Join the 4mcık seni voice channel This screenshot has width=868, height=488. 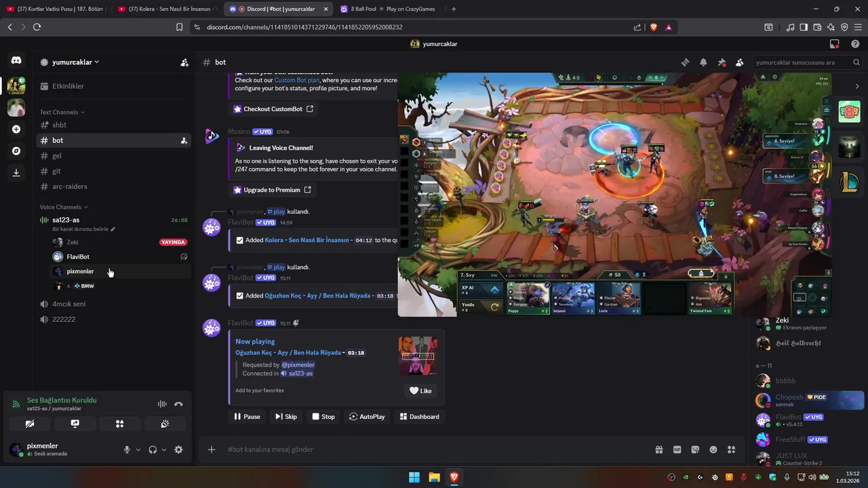coord(113,304)
